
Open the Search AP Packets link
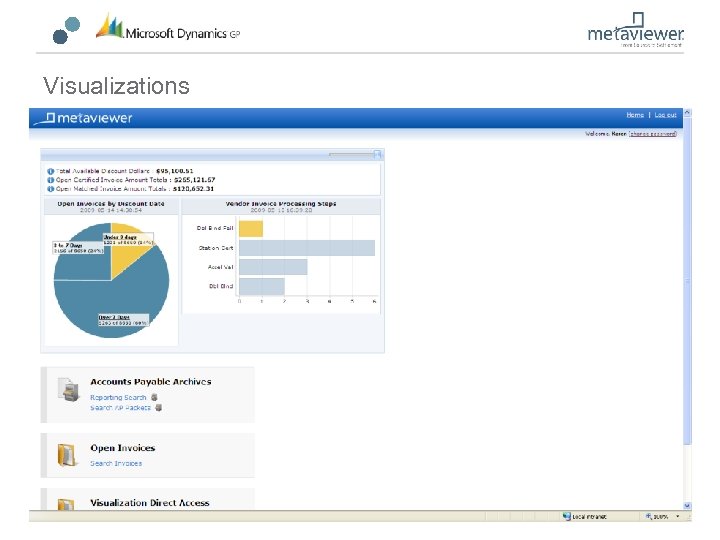pyautogui.click(x=120, y=407)
